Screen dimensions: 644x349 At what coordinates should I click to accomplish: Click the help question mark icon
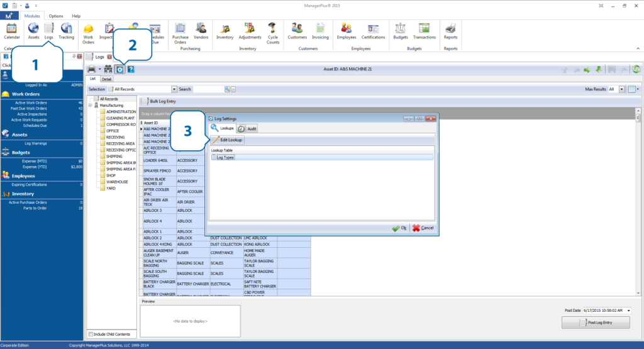click(x=131, y=69)
